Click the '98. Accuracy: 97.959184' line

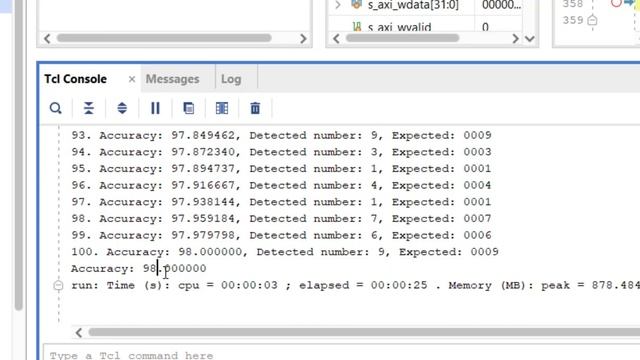[282, 219]
